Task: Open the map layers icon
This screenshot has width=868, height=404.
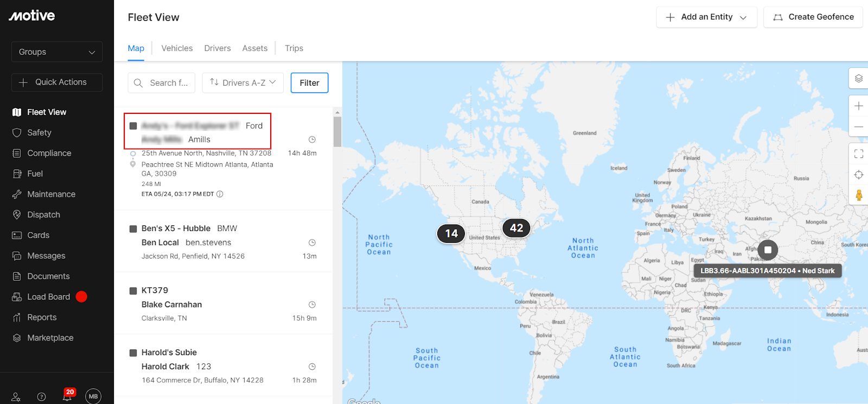Action: click(858, 79)
